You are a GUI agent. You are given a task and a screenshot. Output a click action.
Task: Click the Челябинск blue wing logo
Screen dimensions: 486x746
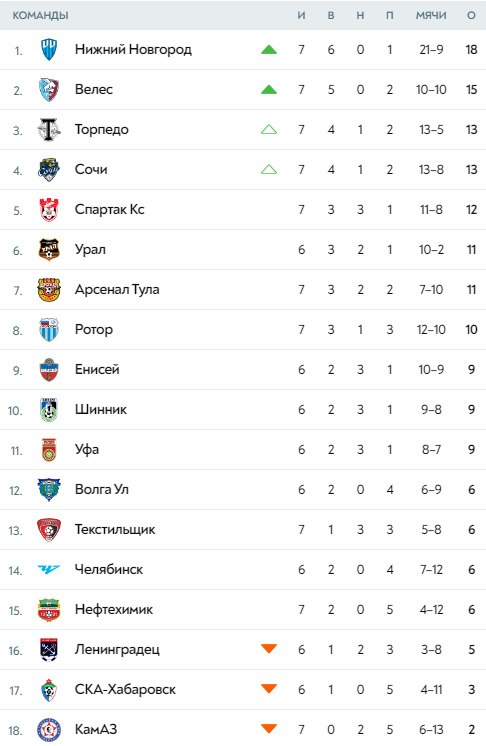tap(49, 569)
